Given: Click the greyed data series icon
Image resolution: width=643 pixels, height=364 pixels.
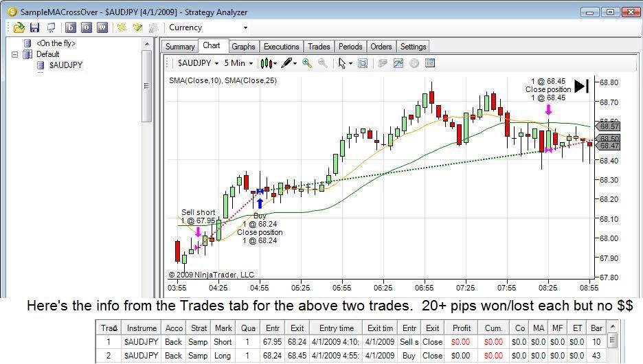Looking at the screenshot, I should [x=382, y=63].
